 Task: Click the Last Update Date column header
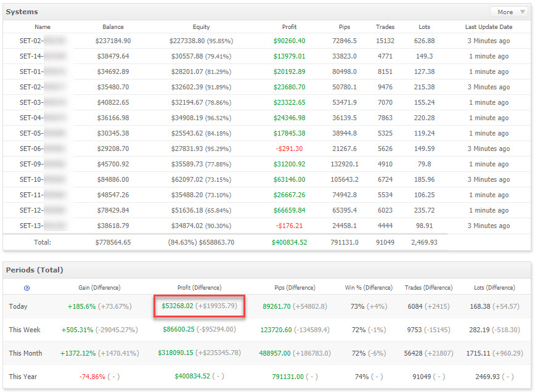[x=489, y=27]
